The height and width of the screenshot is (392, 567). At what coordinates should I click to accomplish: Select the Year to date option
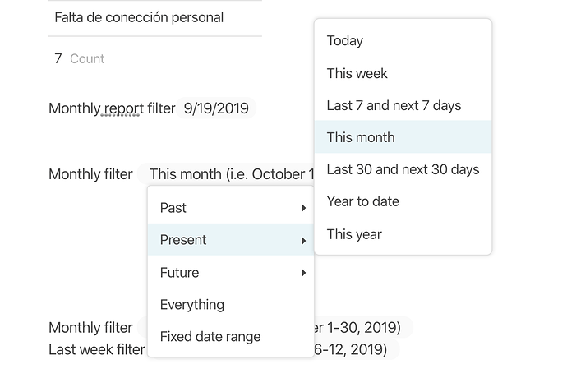click(x=362, y=201)
